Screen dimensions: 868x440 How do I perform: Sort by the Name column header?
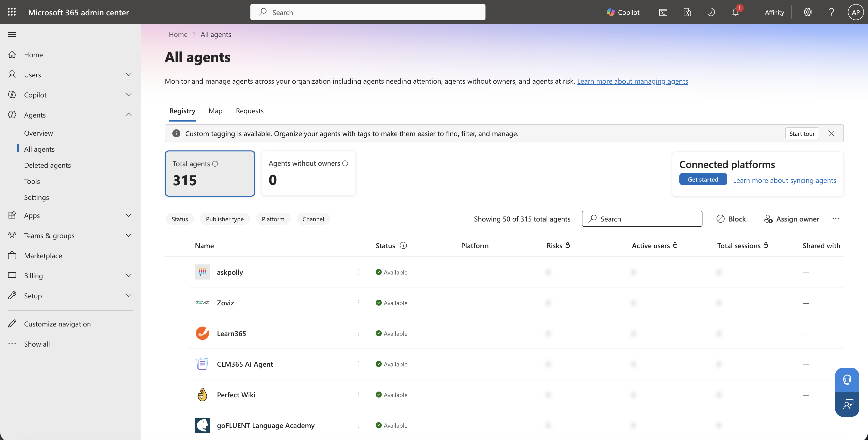point(204,246)
